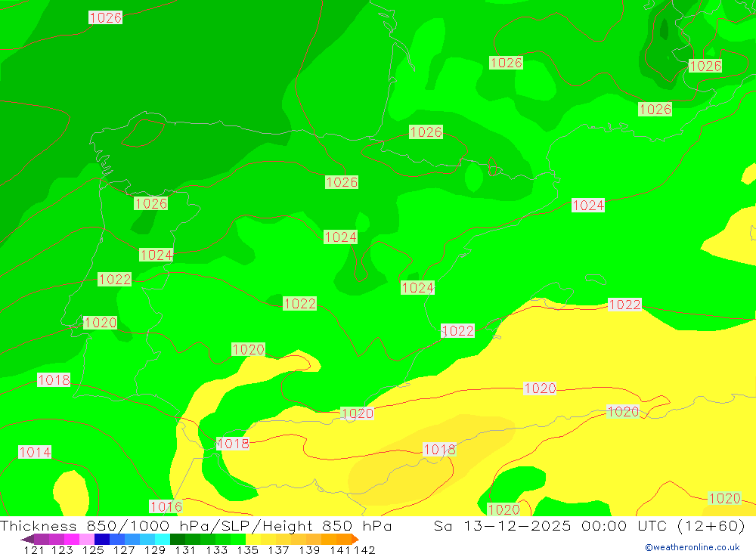
Task: Pick the cyan legend swatch before 131
Action: (163, 539)
